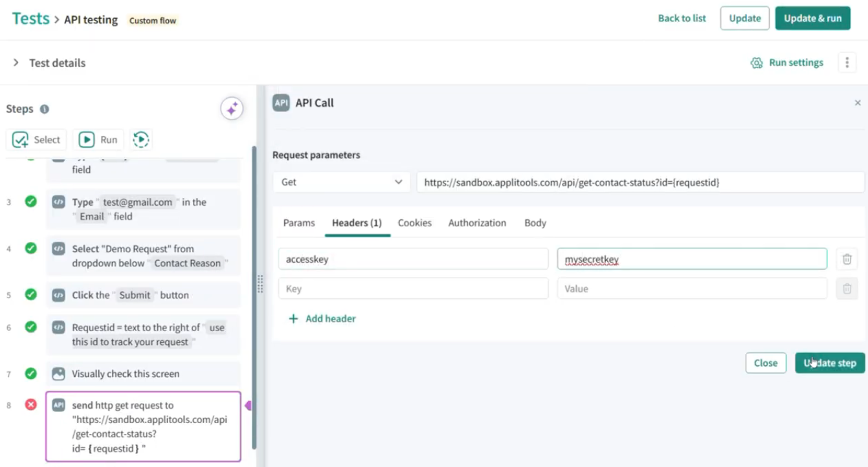Close the API Call panel
The image size is (868, 467).
[x=858, y=102]
